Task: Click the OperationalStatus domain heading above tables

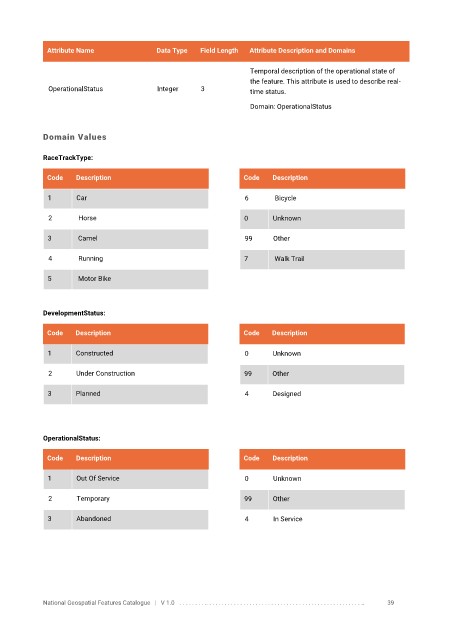Action: click(71, 438)
